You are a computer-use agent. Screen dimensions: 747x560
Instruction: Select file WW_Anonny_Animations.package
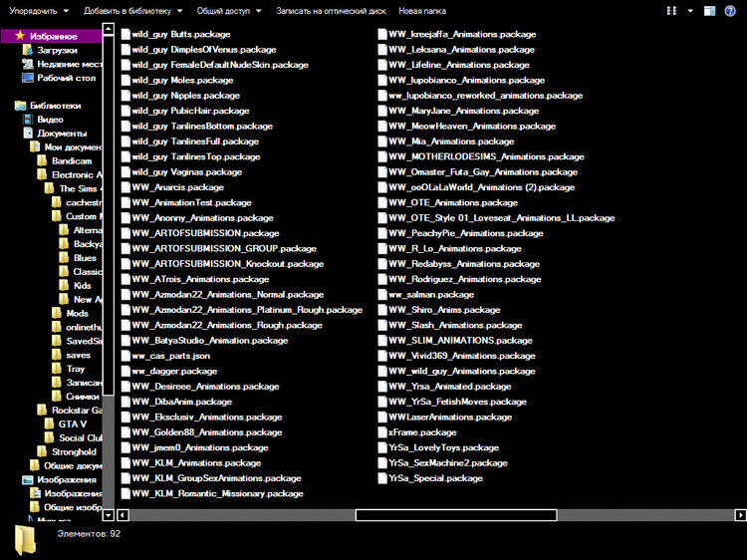[197, 218]
